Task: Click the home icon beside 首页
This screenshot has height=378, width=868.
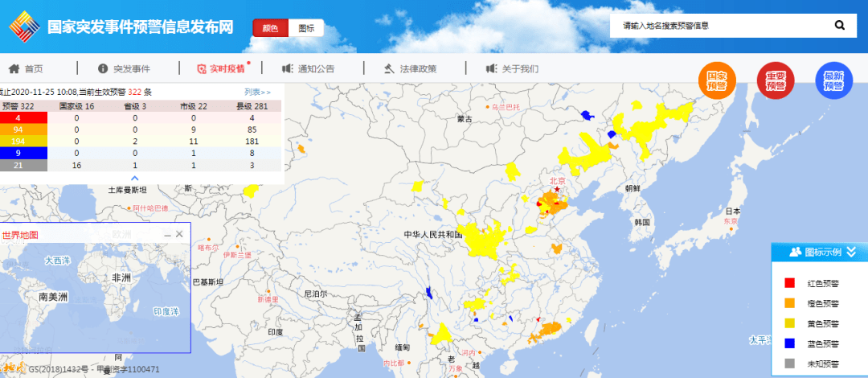Action: point(14,68)
